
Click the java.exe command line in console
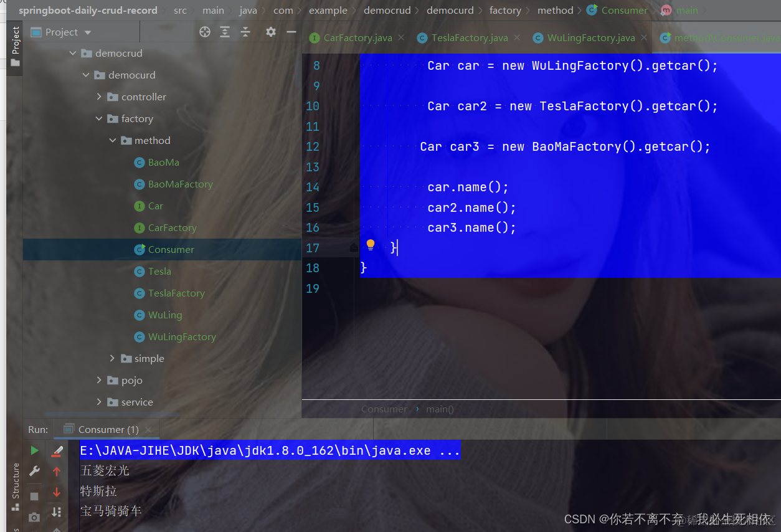point(270,450)
